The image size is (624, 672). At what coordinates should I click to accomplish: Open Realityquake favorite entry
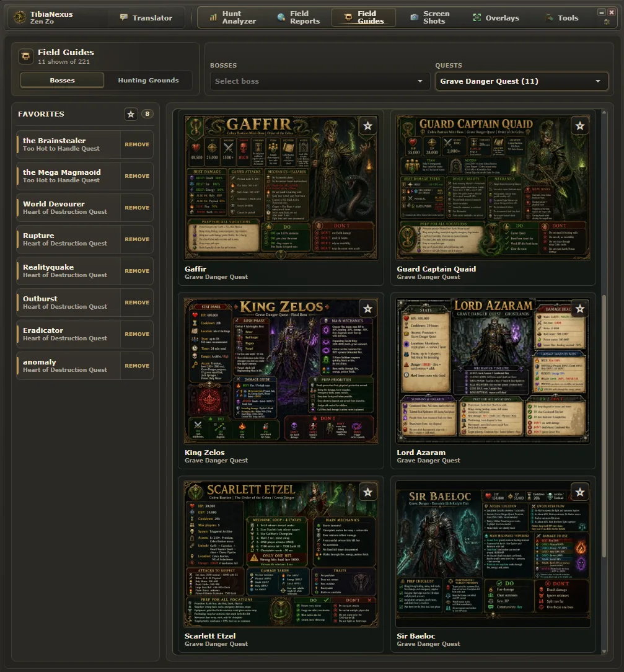tap(69, 271)
